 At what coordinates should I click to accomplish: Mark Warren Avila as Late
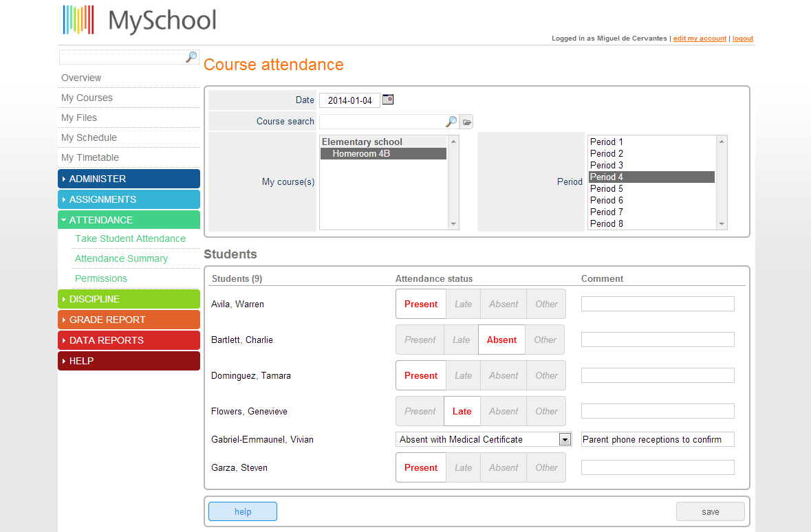[x=462, y=303]
